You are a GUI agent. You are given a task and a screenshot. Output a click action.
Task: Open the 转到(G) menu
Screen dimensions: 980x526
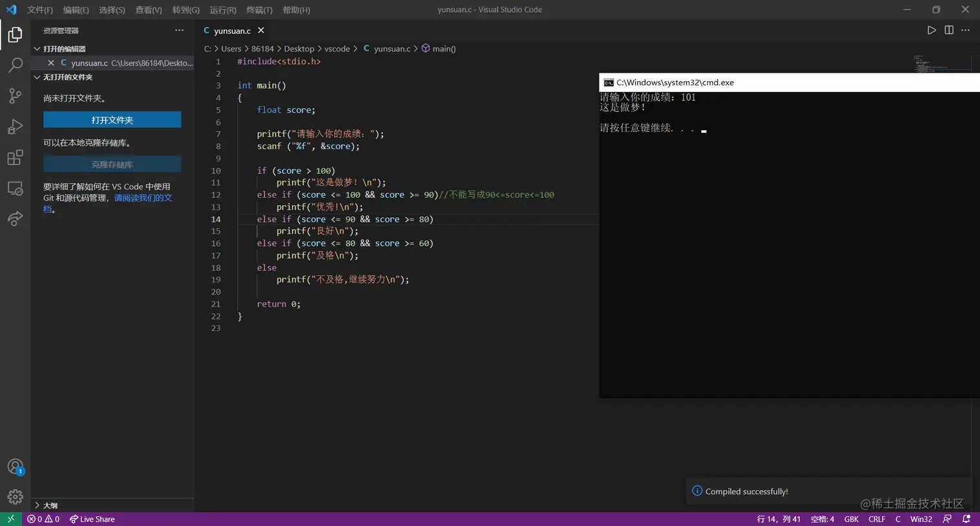186,10
